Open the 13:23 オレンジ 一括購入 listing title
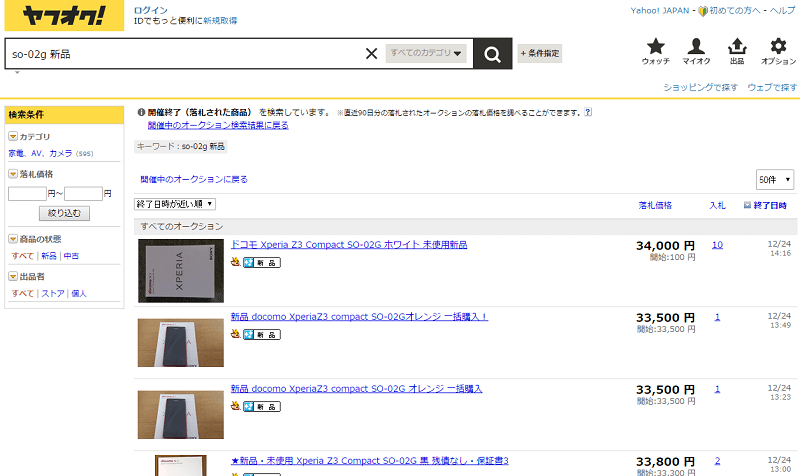Screen dimensions: 800x476 pyautogui.click(x=357, y=389)
